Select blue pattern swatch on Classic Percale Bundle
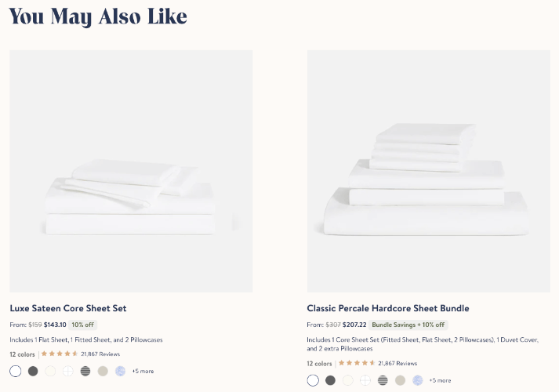 click(x=418, y=380)
